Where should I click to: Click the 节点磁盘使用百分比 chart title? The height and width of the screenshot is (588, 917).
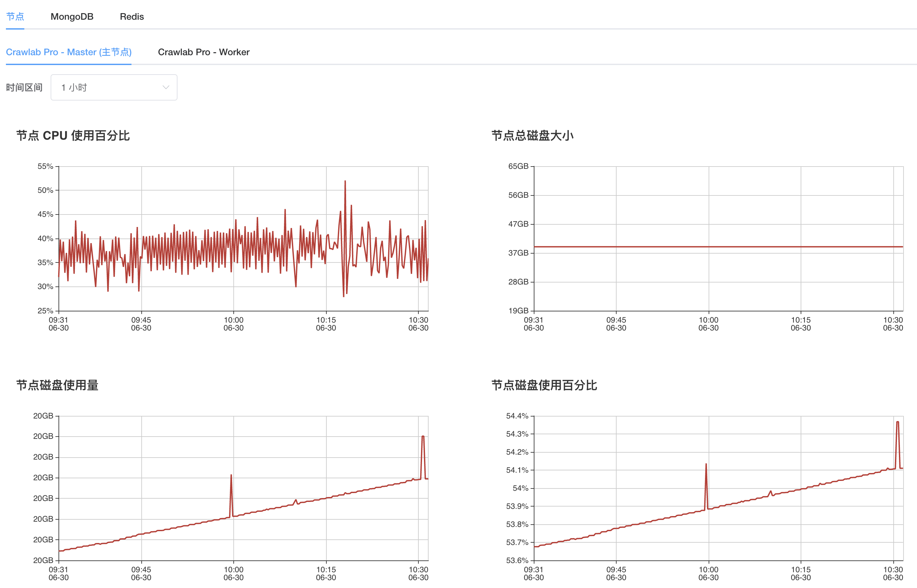click(x=544, y=385)
